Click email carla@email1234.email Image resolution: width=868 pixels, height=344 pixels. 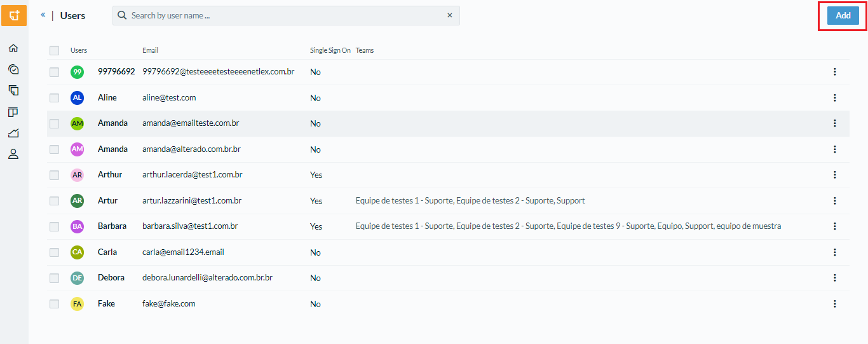[183, 252]
